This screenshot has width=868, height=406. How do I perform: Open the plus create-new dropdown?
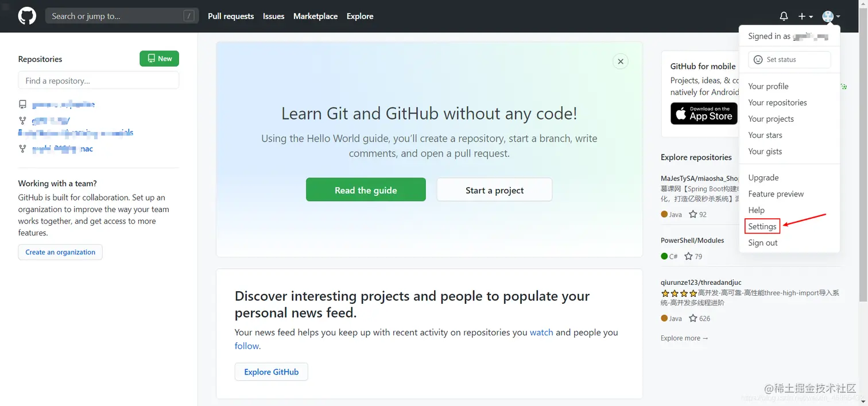click(805, 17)
